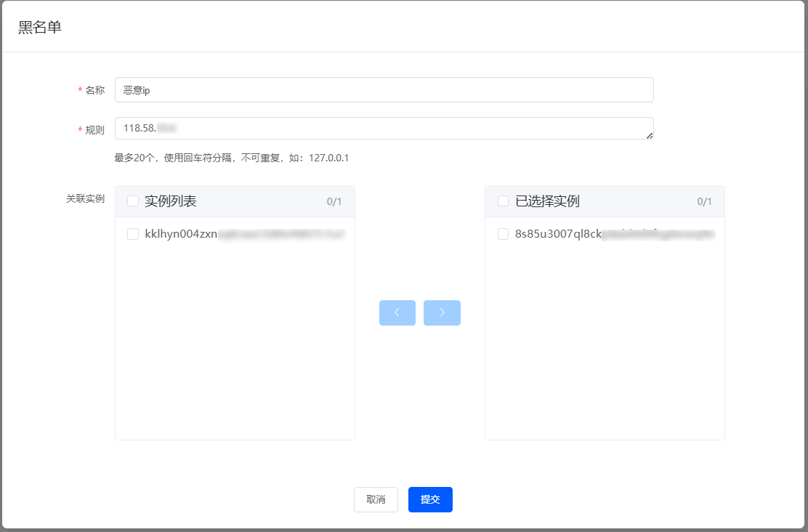Viewport: 808px width, 532px height.
Task: Click the 0/1 counter in 已选择实例 header
Action: [705, 202]
